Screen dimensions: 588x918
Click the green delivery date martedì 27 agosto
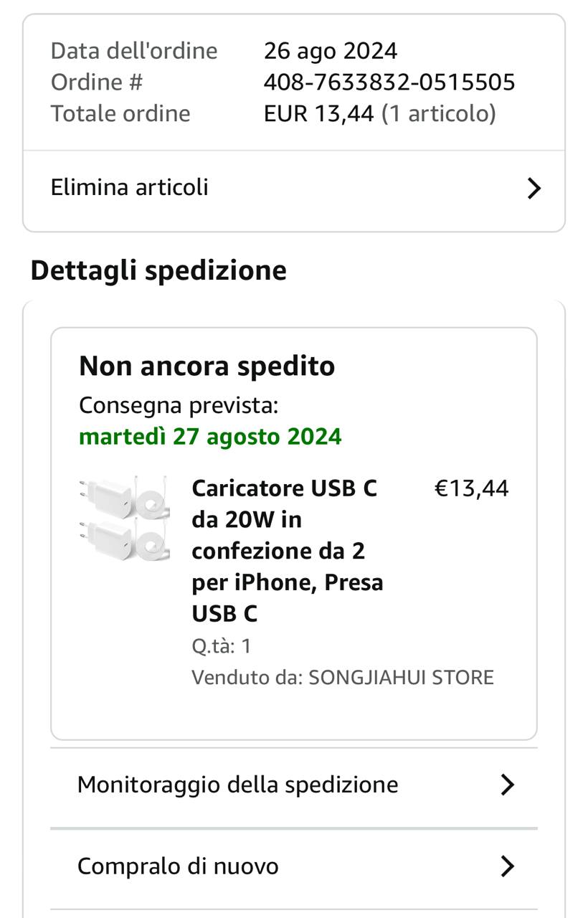(x=210, y=437)
